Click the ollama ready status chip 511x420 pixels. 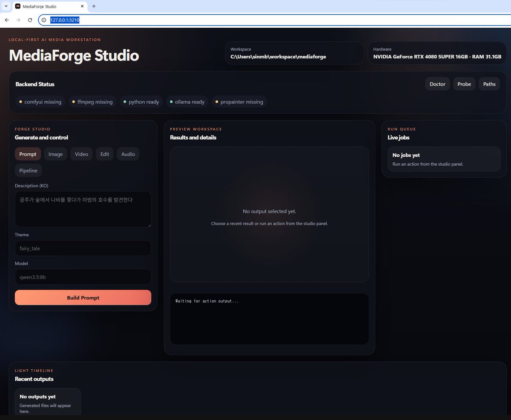187,102
